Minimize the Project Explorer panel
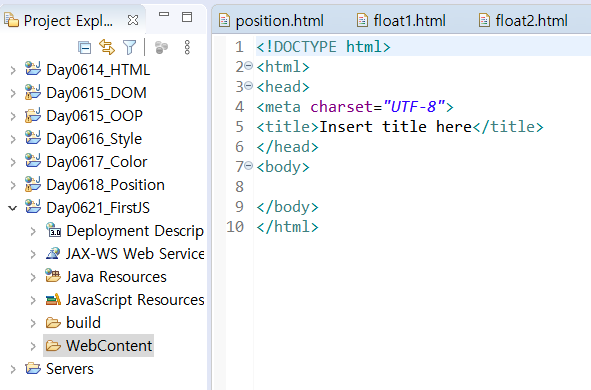Screen dimensions: 591x390 coord(164,14)
